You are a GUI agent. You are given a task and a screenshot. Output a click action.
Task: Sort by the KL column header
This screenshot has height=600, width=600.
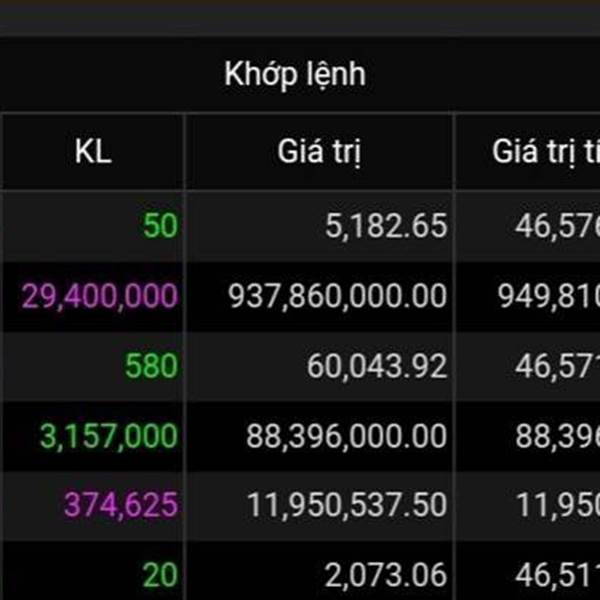(x=93, y=152)
